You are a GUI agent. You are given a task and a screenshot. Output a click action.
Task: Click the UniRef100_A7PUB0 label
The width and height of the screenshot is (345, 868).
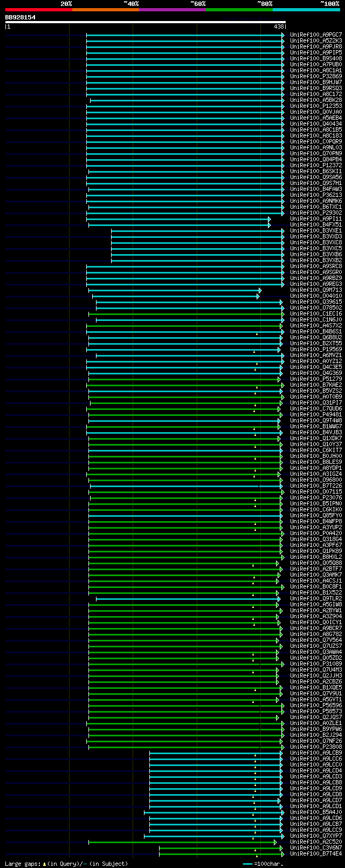(316, 65)
